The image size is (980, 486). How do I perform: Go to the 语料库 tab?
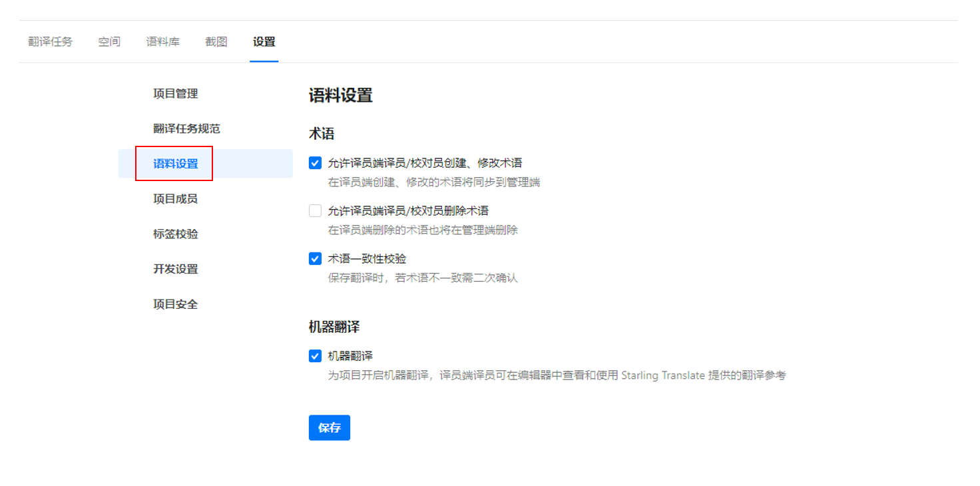pyautogui.click(x=163, y=42)
